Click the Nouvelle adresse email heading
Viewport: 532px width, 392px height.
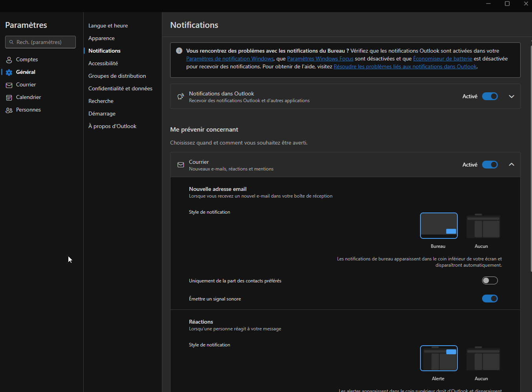point(218,189)
